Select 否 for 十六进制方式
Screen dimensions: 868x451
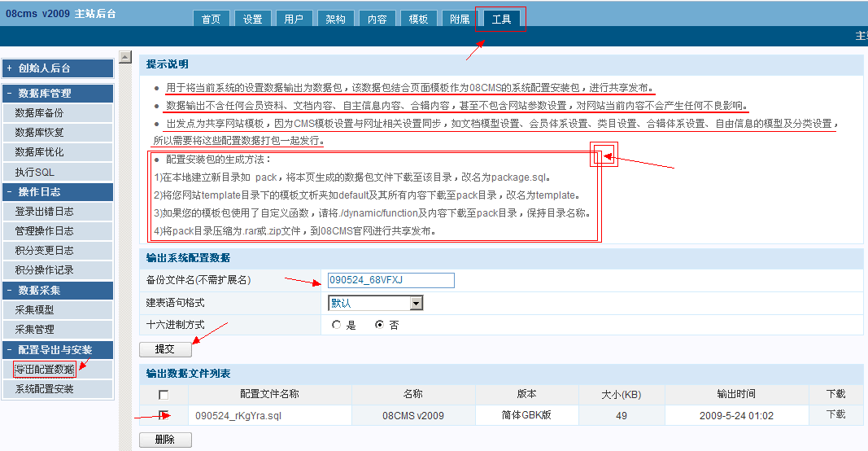tap(379, 325)
